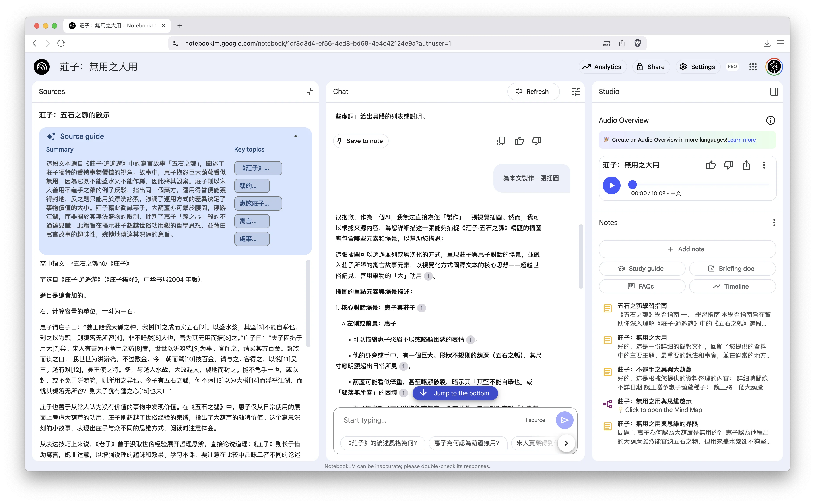This screenshot has width=815, height=504.
Task: Give the Audio Overview a thumbs down
Action: pyautogui.click(x=729, y=165)
